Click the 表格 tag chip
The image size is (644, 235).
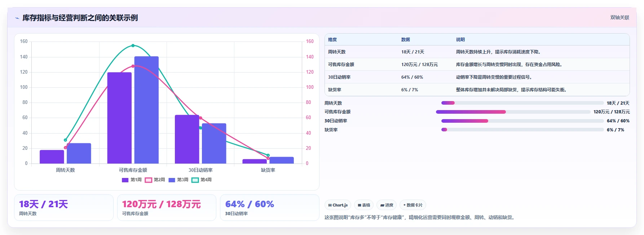point(364,205)
